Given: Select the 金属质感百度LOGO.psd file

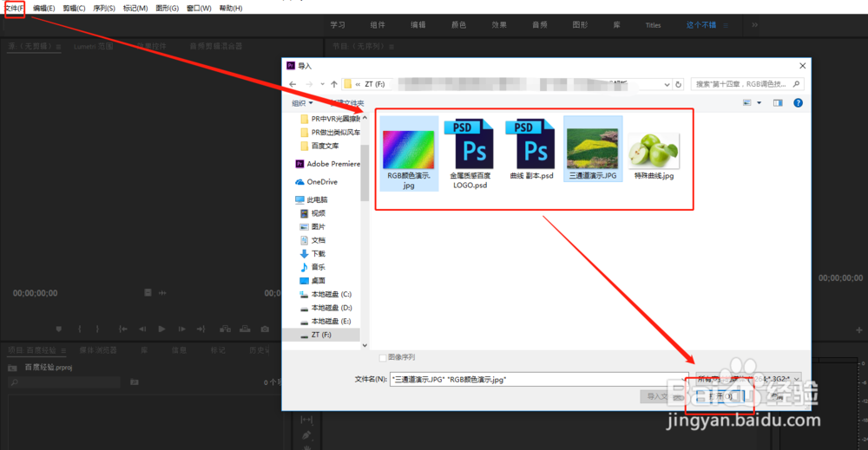Looking at the screenshot, I should pyautogui.click(x=470, y=153).
